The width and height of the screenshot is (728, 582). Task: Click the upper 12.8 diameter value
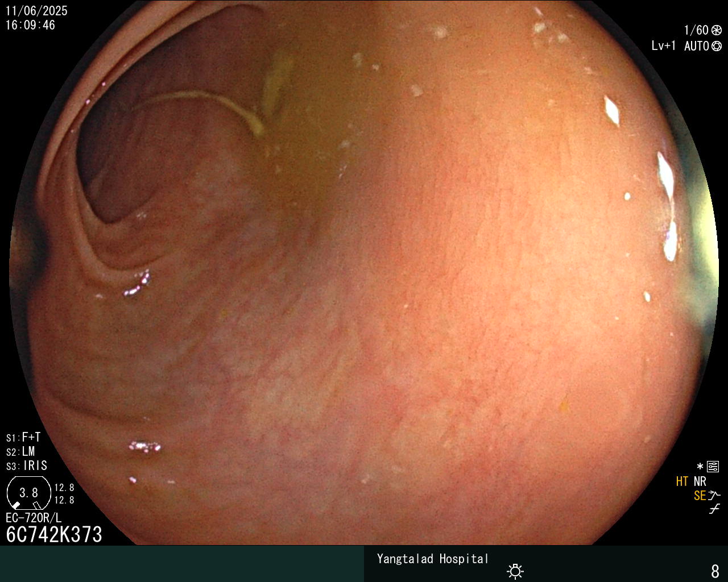click(64, 488)
